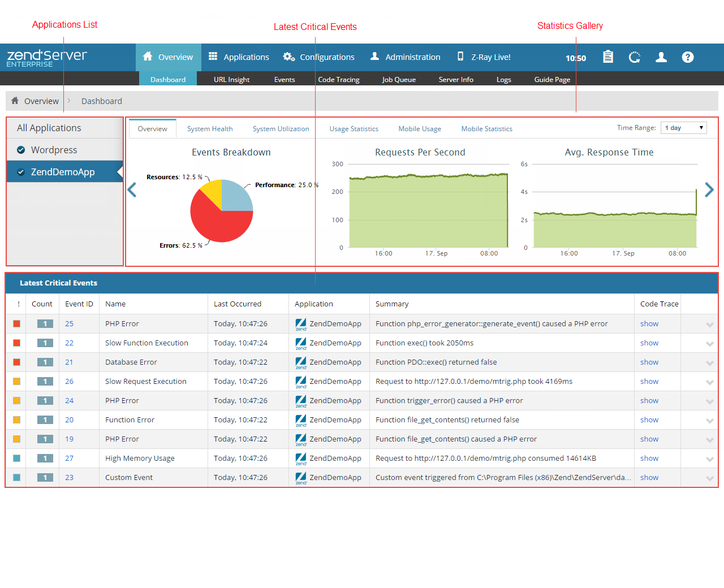724x588 pixels.
Task: Expand the Custom Event row chevron
Action: tap(709, 478)
